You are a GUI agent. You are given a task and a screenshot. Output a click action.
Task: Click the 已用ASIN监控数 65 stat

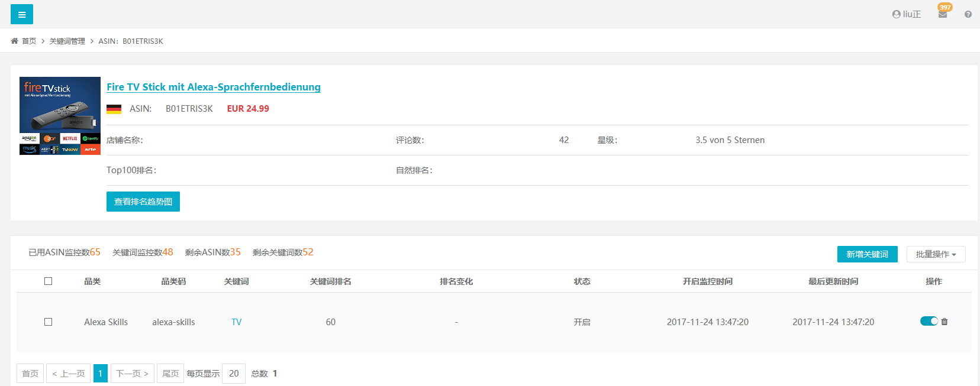65,252
